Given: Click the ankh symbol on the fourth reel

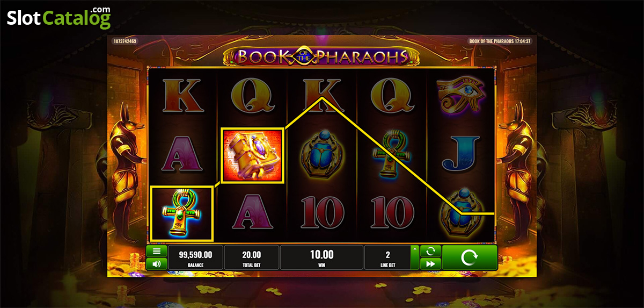Looking at the screenshot, I should click(391, 155).
